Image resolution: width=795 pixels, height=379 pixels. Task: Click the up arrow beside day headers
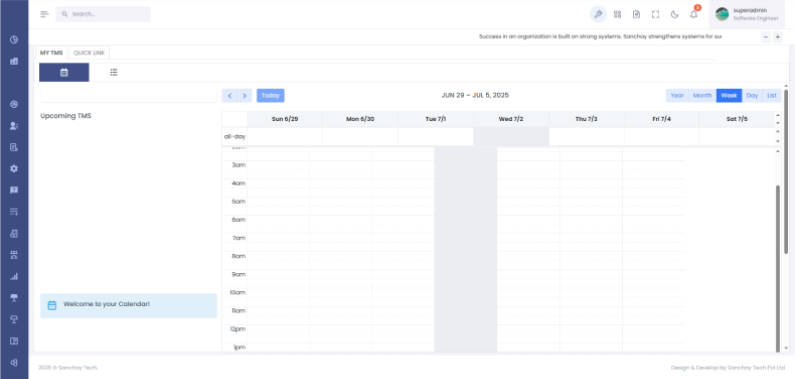coord(778,116)
